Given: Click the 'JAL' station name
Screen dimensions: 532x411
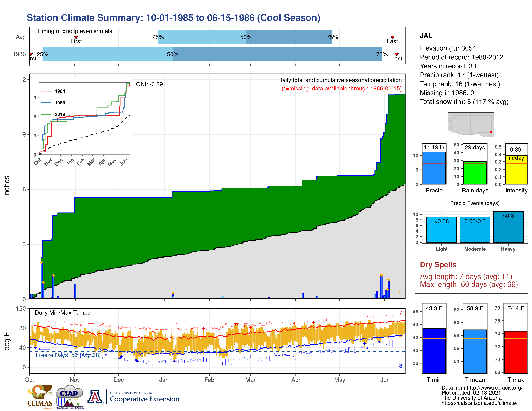Looking at the screenshot, I should (426, 36).
